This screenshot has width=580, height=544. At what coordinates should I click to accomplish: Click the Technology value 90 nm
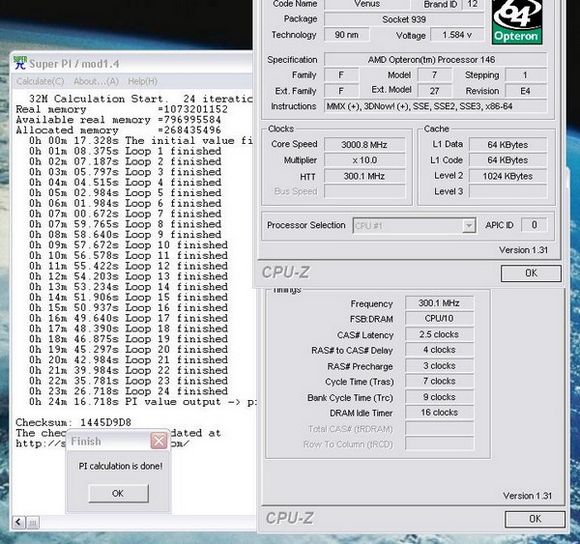346,35
